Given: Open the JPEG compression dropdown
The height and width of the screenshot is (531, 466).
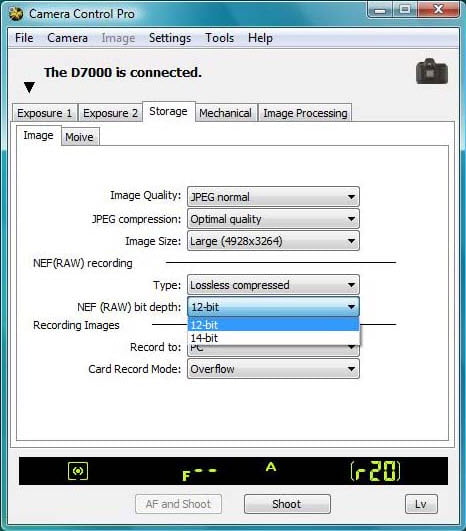Looking at the screenshot, I should click(273, 219).
